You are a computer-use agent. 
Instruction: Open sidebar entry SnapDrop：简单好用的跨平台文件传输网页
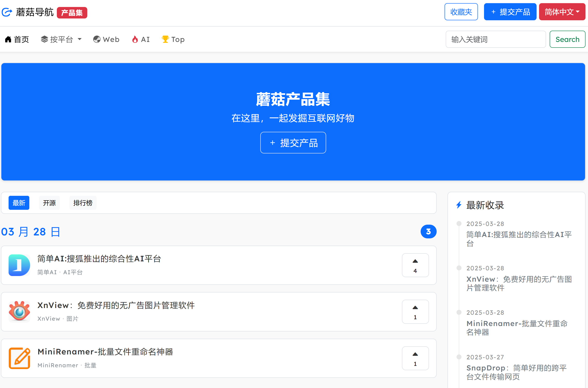point(516,372)
